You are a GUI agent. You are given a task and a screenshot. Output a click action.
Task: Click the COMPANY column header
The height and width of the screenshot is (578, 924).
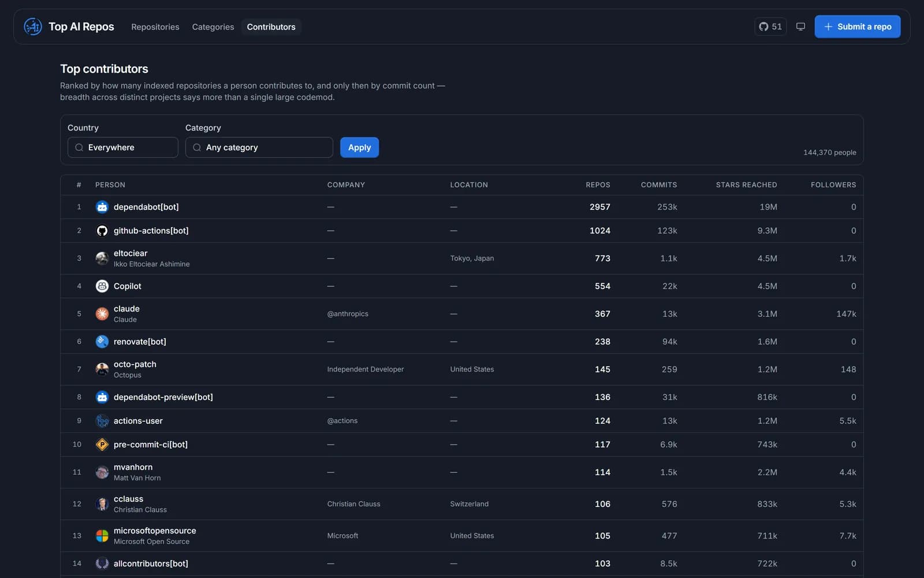346,185
